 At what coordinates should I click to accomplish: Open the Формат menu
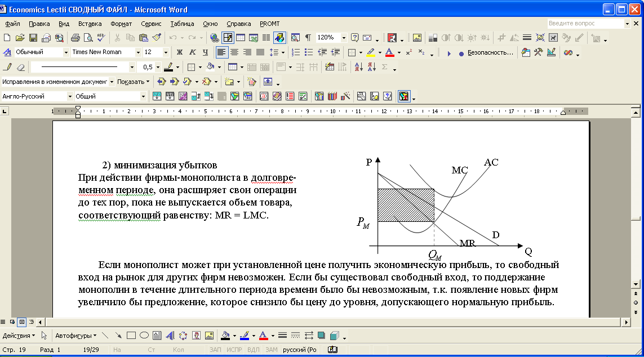[121, 24]
